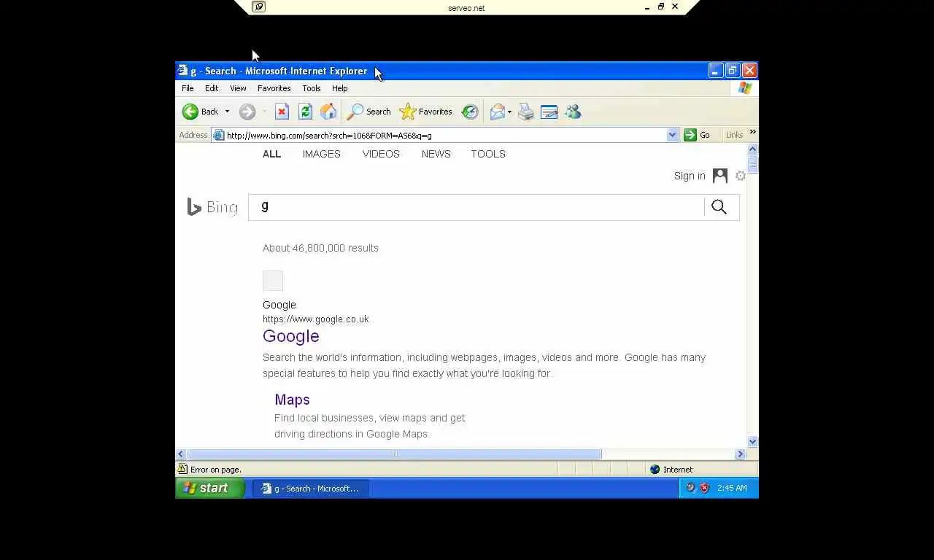This screenshot has height=560, width=934.
Task: Click the Sign in avatar icon
Action: click(x=720, y=176)
